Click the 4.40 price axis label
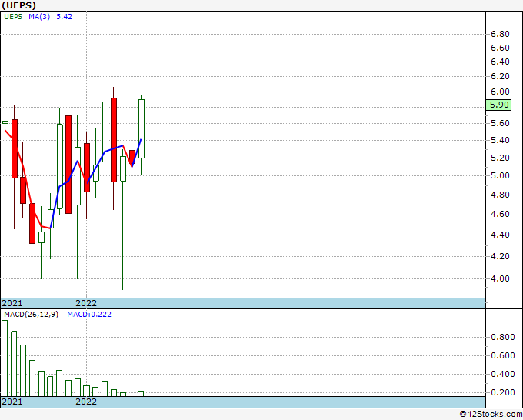The height and width of the screenshot is (420, 523). click(x=500, y=235)
